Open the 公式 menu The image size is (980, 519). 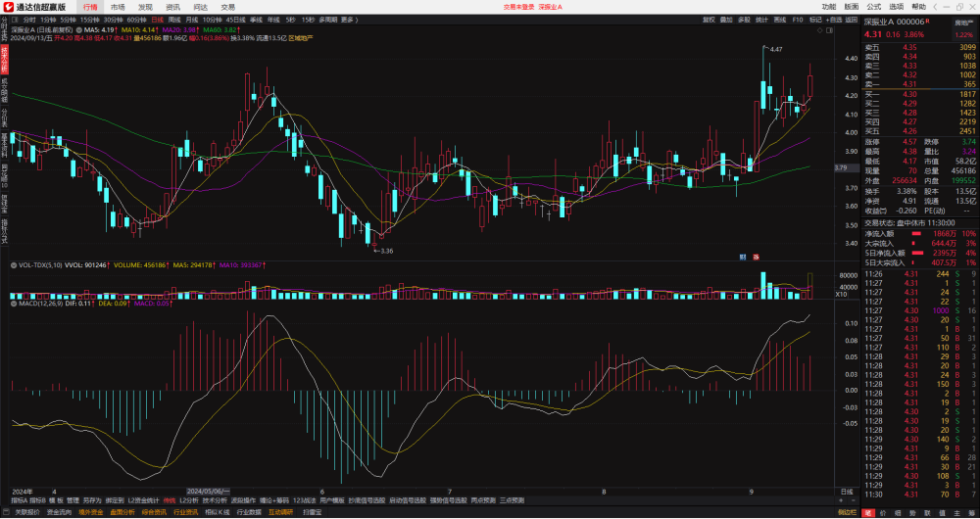click(874, 7)
